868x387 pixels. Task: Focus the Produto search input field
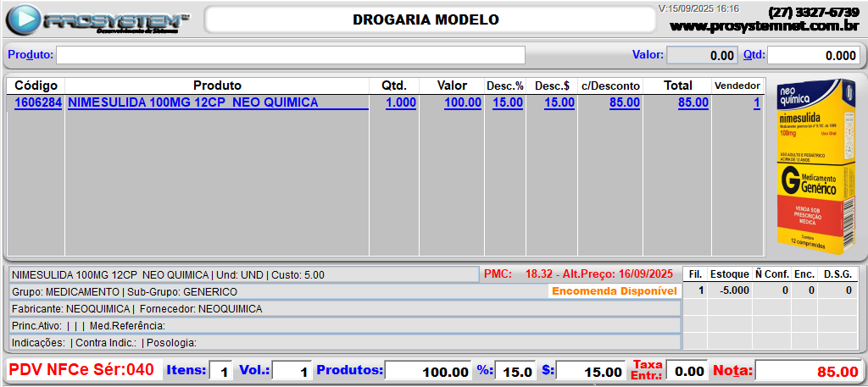pyautogui.click(x=290, y=55)
